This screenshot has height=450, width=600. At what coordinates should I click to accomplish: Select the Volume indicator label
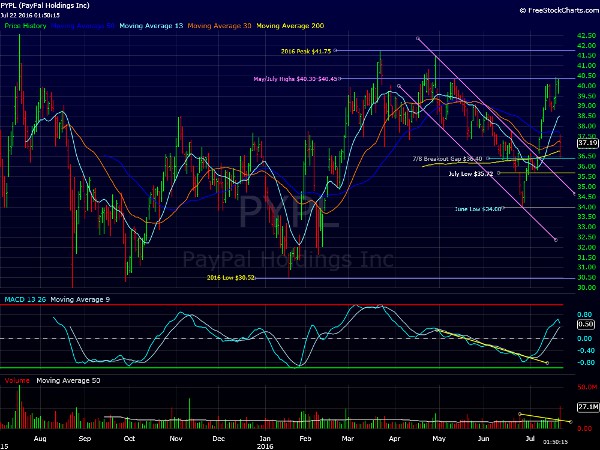click(x=17, y=380)
